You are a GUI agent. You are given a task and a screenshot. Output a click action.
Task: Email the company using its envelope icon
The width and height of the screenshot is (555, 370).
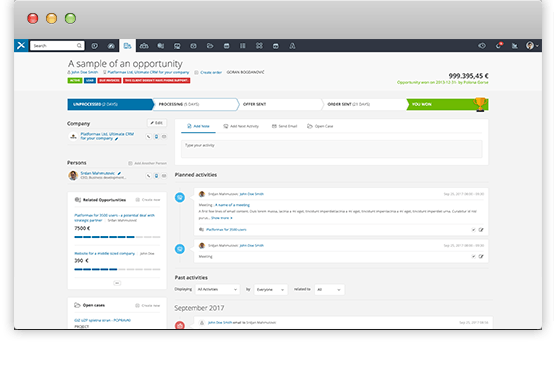point(164,137)
